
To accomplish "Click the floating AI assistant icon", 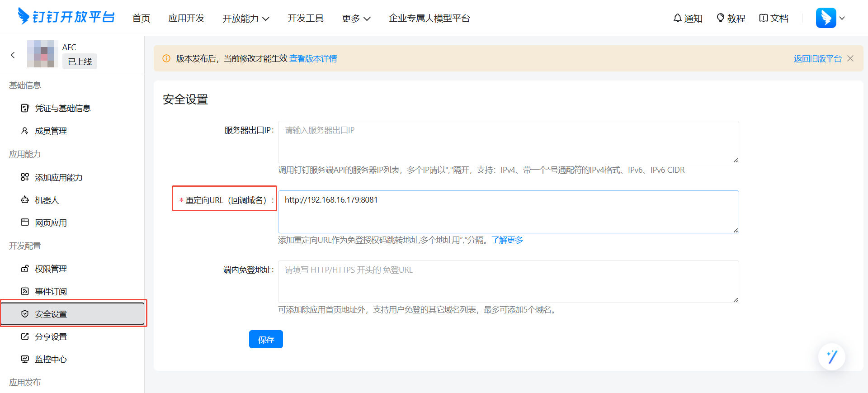I will tap(831, 357).
